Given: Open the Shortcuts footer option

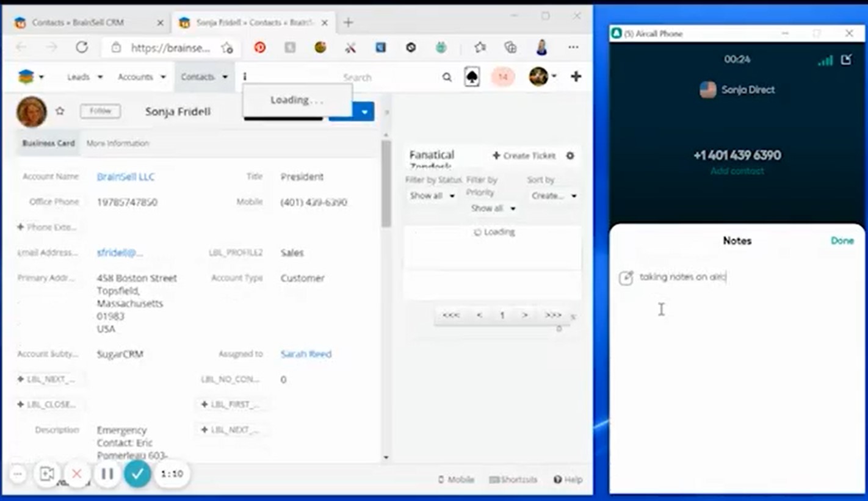Looking at the screenshot, I should click(x=513, y=480).
